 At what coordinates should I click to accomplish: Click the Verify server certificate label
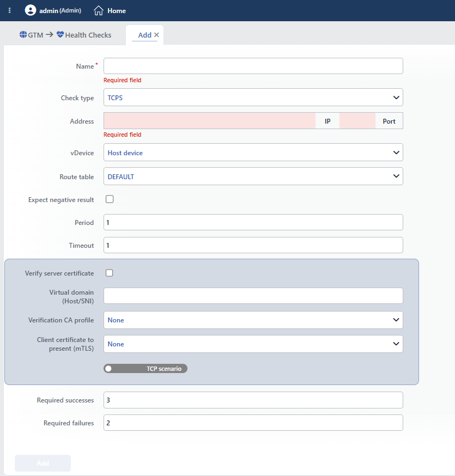(x=59, y=273)
